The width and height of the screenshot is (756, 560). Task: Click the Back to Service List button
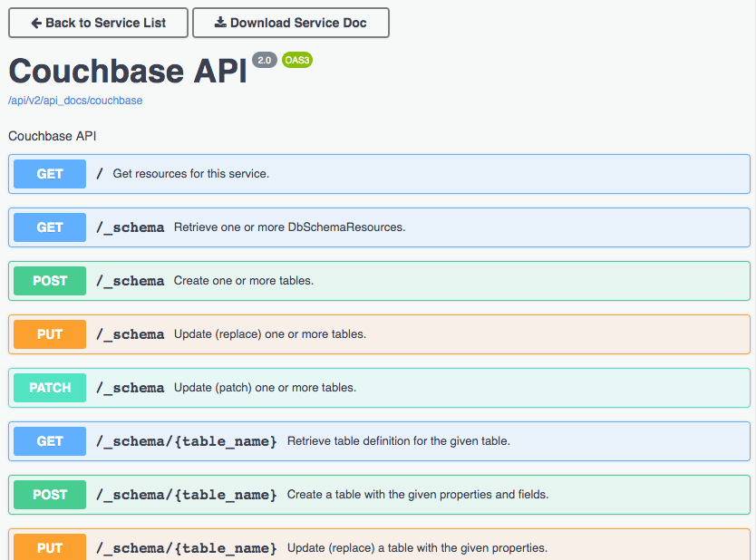97,23
